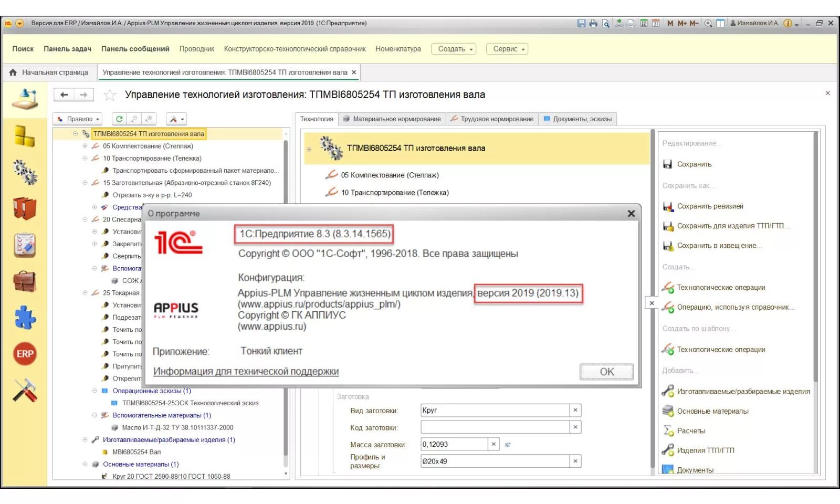
Task: Click the forward navigation arrow
Action: [x=83, y=94]
